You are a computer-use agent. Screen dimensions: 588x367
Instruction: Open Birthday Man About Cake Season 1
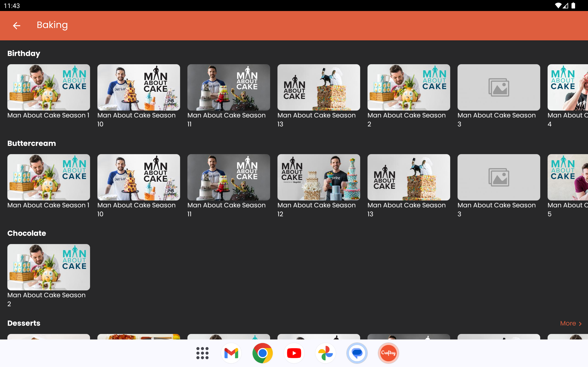tap(49, 87)
